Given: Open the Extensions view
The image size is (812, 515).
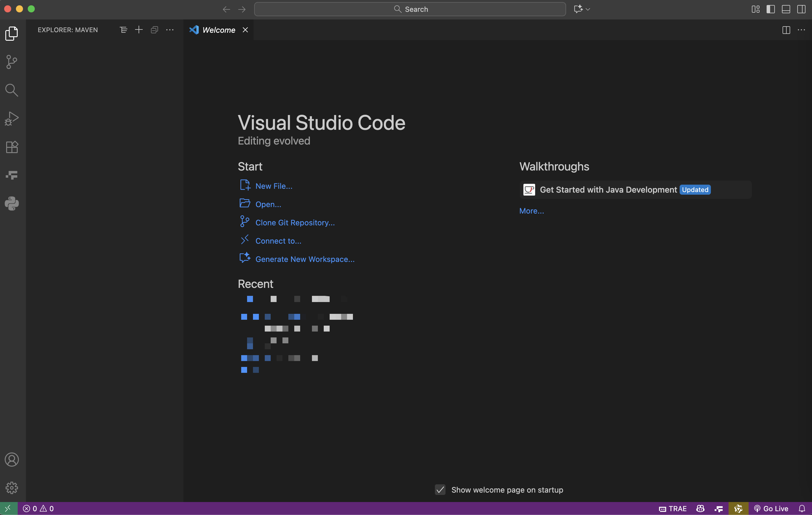Looking at the screenshot, I should pyautogui.click(x=12, y=147).
